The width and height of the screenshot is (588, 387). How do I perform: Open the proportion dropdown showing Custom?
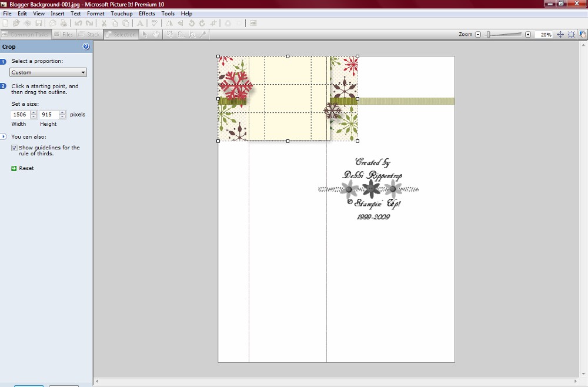pyautogui.click(x=48, y=72)
